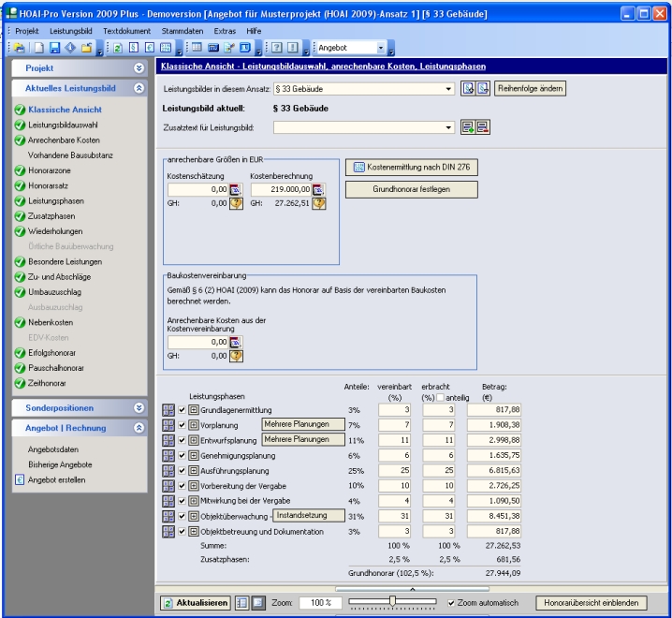Uncheck the Vorplanung phase checkbox
This screenshot has width=672, height=618.
pyautogui.click(x=183, y=425)
